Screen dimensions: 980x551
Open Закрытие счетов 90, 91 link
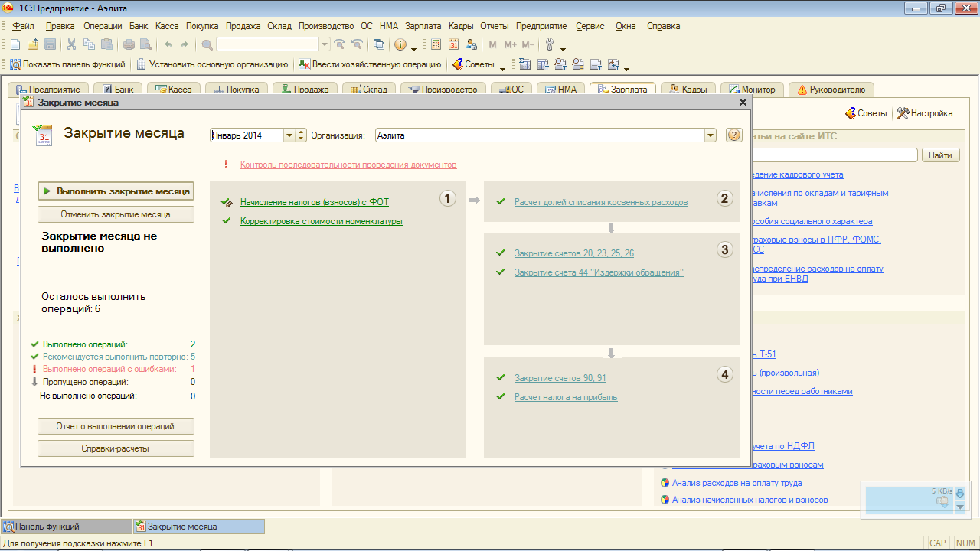click(560, 378)
